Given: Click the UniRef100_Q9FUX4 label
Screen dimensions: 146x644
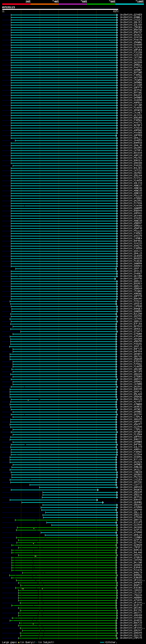Looking at the screenshot, I should click(131, 50).
